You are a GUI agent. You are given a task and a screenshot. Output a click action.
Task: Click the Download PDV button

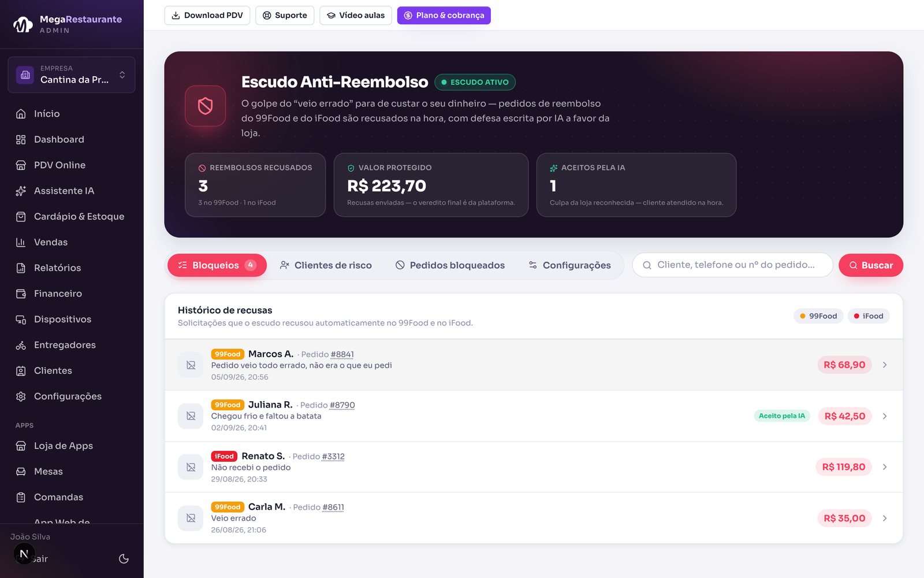click(207, 16)
